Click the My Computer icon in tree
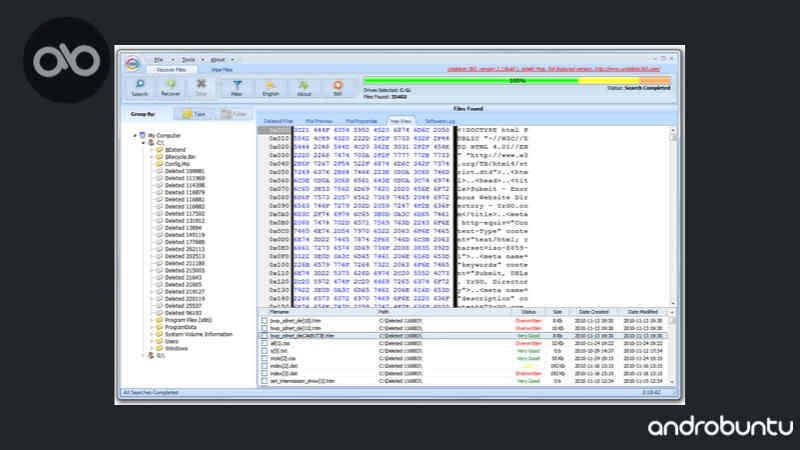 point(142,135)
